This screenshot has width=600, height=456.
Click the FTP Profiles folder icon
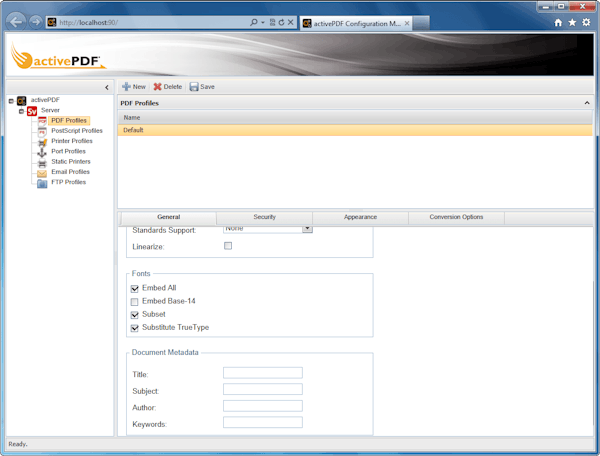coord(42,183)
